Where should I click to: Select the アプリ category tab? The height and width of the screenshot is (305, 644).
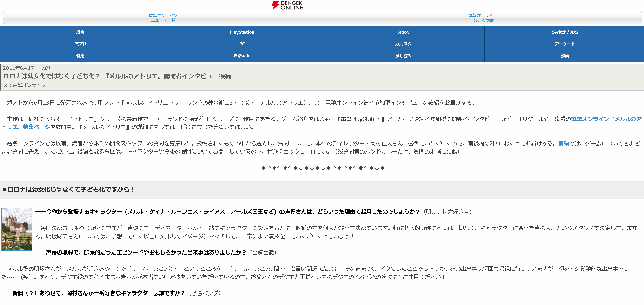tap(80, 44)
